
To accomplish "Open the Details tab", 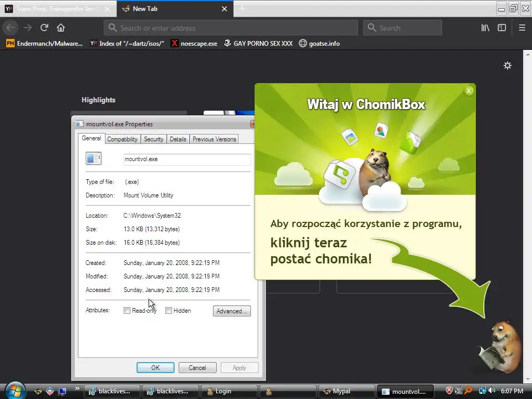I will pyautogui.click(x=178, y=139).
